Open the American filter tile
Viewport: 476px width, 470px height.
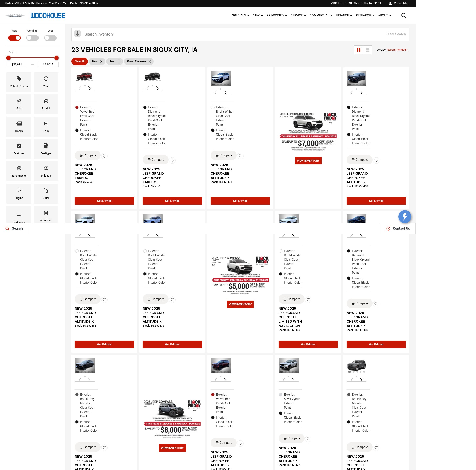[x=46, y=215]
